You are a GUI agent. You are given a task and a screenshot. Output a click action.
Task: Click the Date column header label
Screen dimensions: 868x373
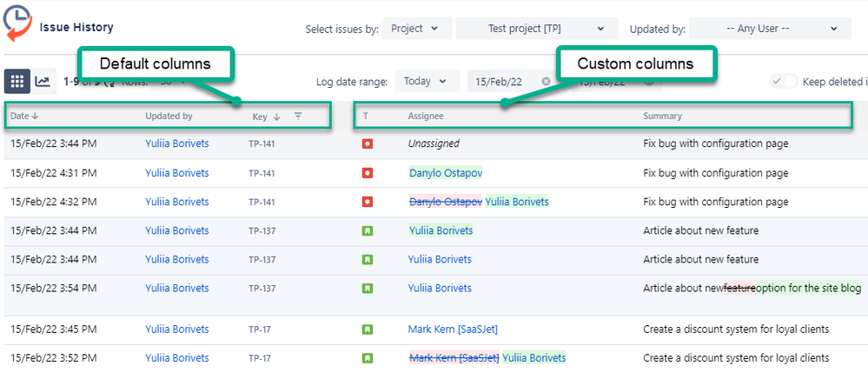[19, 117]
